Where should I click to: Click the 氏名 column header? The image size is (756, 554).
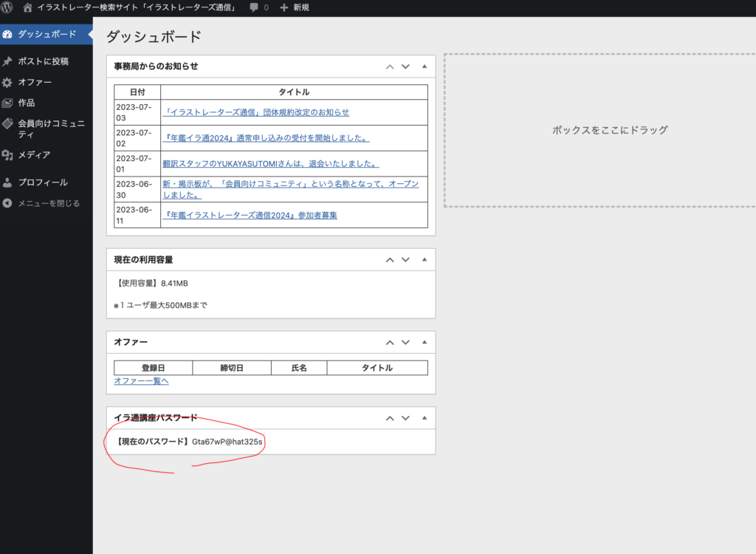pyautogui.click(x=299, y=368)
